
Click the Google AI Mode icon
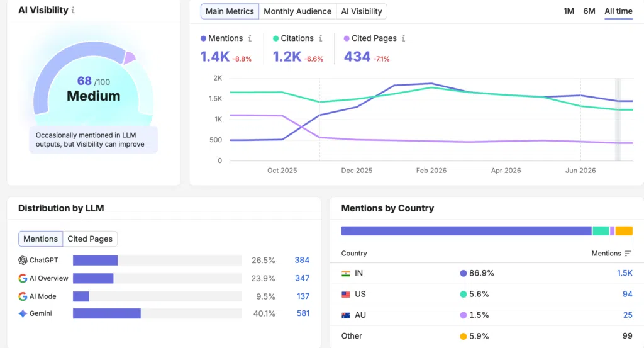(23, 296)
